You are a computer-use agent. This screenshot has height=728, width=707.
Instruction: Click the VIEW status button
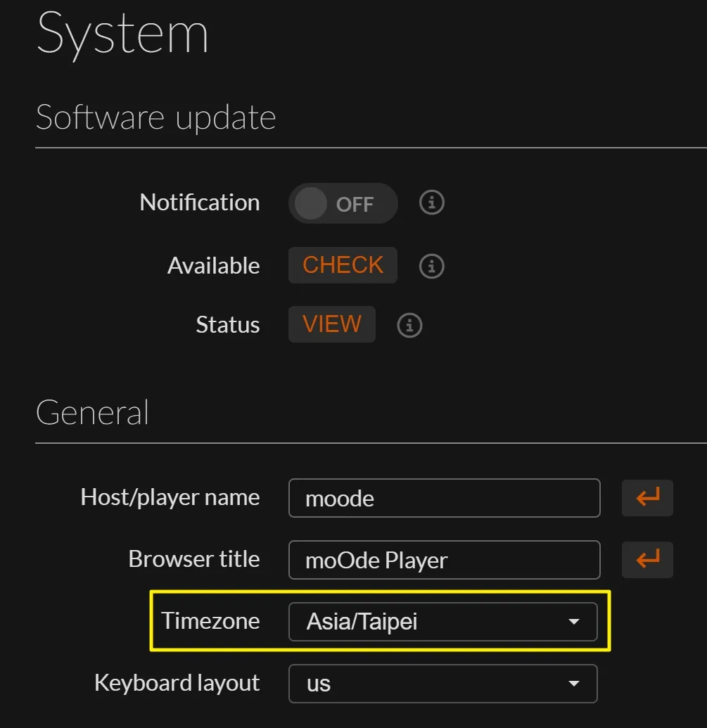click(x=332, y=324)
